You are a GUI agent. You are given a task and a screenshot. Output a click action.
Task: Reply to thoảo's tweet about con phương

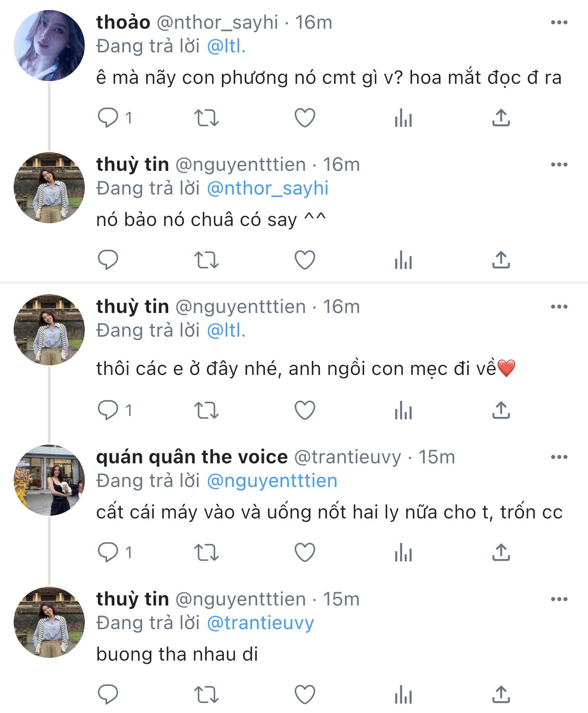point(108,118)
